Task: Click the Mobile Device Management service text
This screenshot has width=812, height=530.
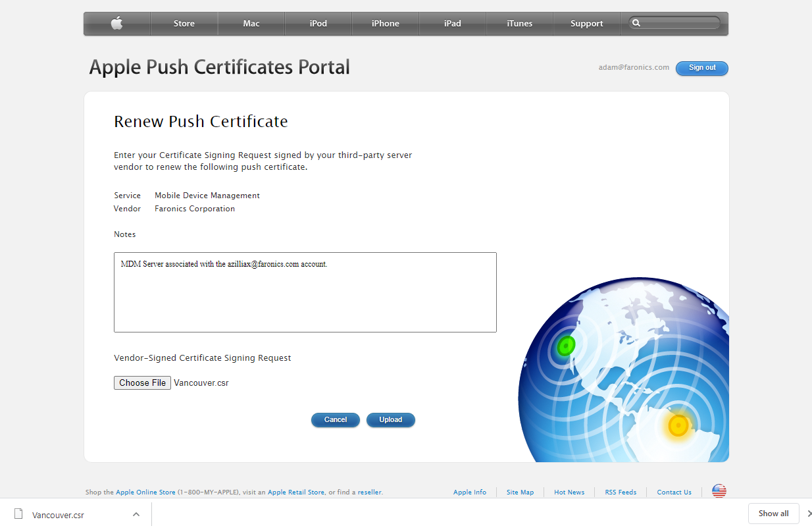Action: (207, 196)
